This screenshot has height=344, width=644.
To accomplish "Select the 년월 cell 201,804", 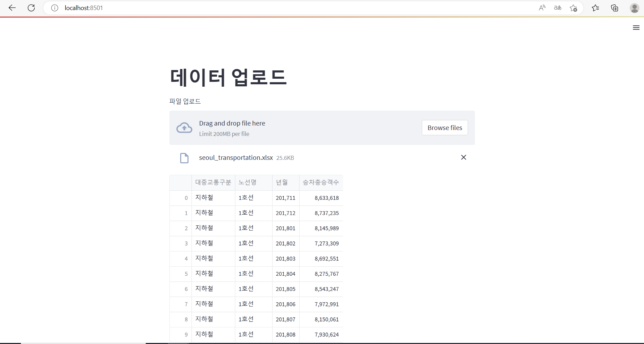I will tap(286, 274).
